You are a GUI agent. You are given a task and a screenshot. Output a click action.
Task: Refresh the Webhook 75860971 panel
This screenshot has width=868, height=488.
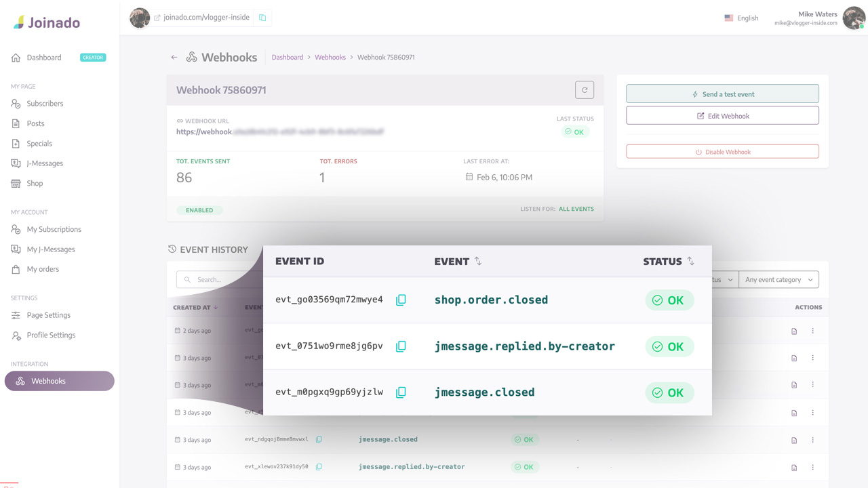[x=584, y=89]
